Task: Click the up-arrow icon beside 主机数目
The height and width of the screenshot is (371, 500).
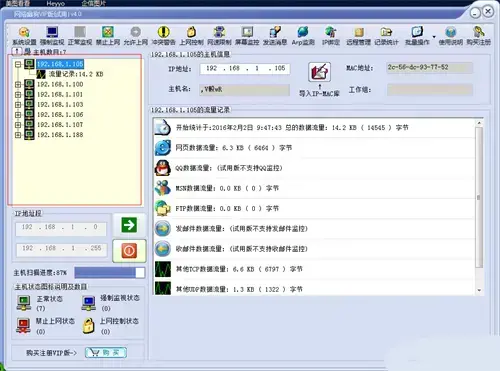Action: coord(17,51)
